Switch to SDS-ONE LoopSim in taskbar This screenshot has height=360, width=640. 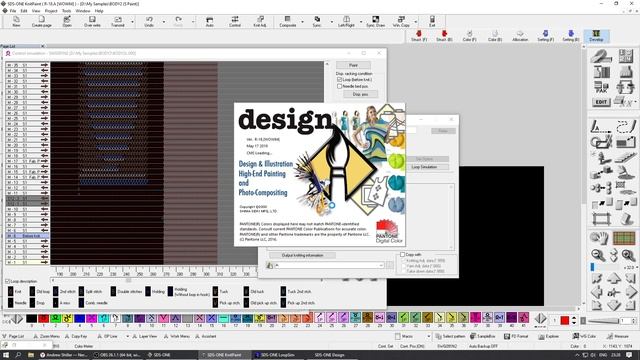tap(275, 355)
